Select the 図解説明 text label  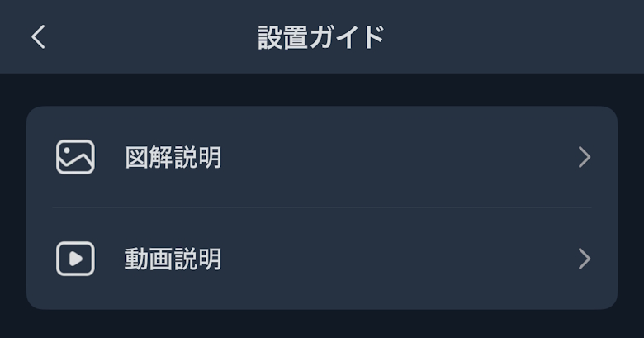(x=173, y=157)
